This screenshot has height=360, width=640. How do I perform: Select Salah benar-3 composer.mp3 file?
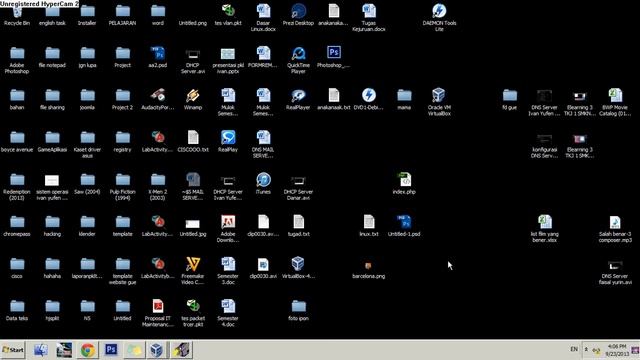[615, 229]
